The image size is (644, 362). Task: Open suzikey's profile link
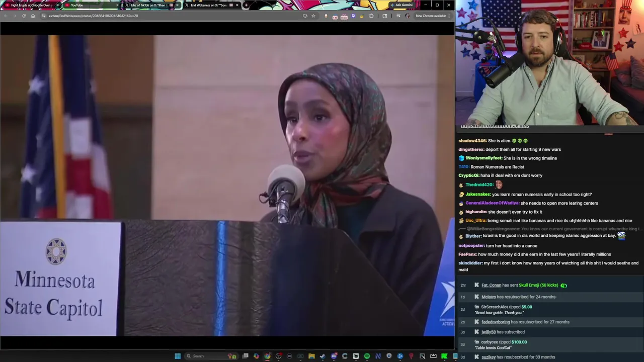pyautogui.click(x=489, y=357)
